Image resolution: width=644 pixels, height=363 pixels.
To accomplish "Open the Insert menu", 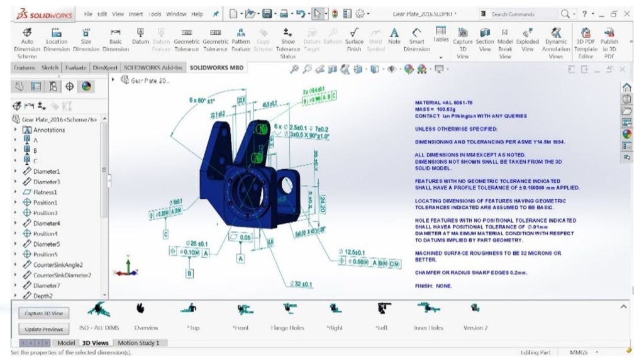I will [136, 14].
